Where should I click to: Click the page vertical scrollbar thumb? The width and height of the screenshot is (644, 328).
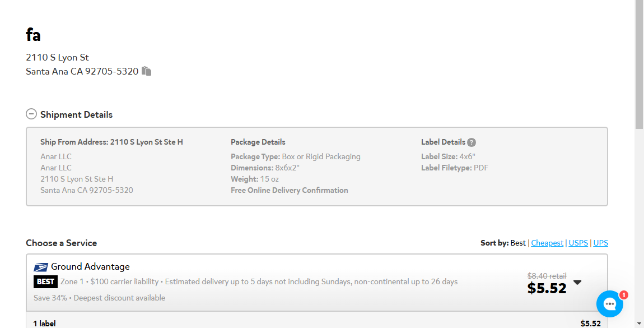coord(639,65)
